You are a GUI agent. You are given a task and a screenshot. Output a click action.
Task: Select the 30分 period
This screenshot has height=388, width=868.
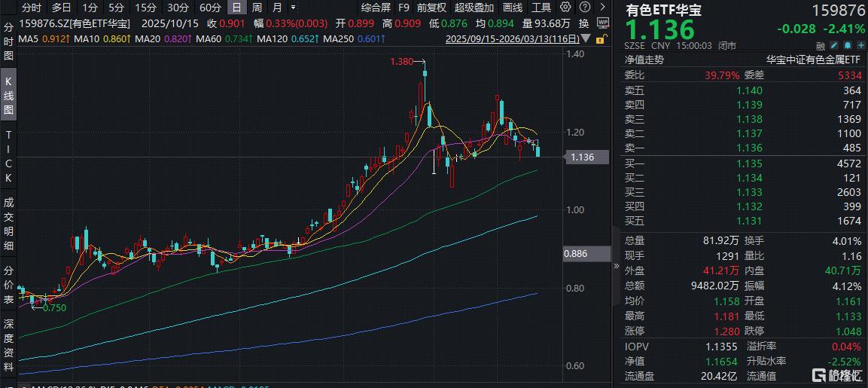coord(178,8)
